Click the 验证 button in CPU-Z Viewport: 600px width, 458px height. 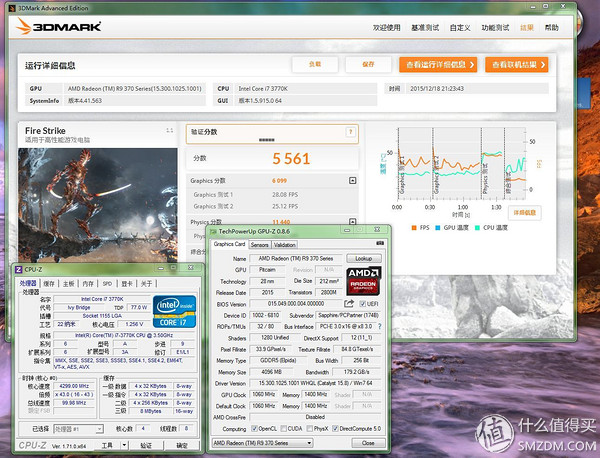pos(146,445)
